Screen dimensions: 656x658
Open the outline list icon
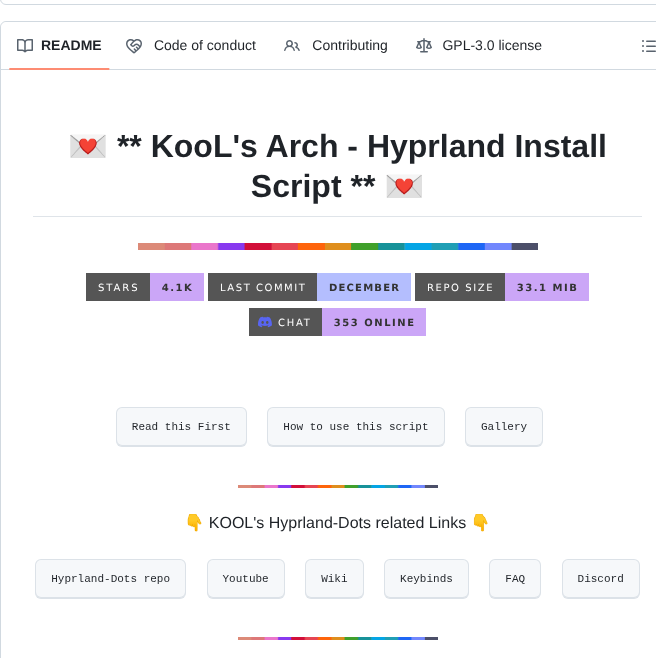coord(648,46)
